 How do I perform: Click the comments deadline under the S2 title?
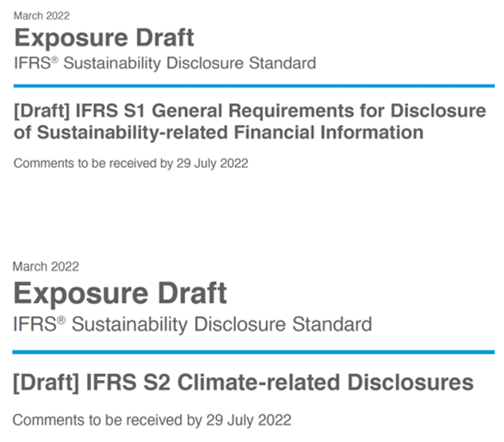pos(152,420)
